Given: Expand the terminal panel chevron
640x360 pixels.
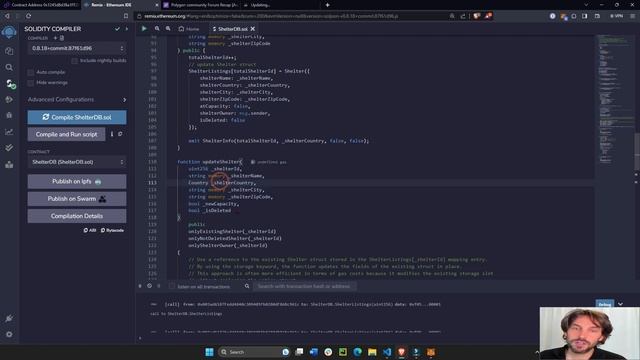Looking at the screenshot, I should (620, 304).
